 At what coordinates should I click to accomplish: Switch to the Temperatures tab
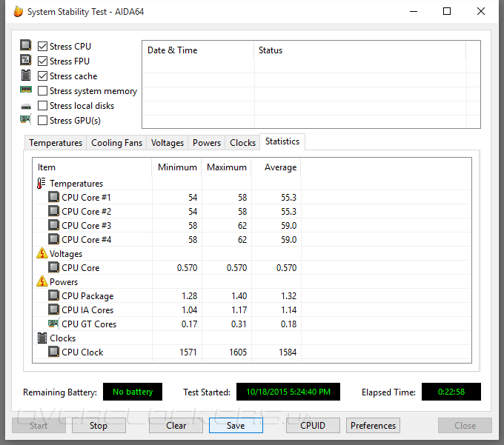(56, 143)
